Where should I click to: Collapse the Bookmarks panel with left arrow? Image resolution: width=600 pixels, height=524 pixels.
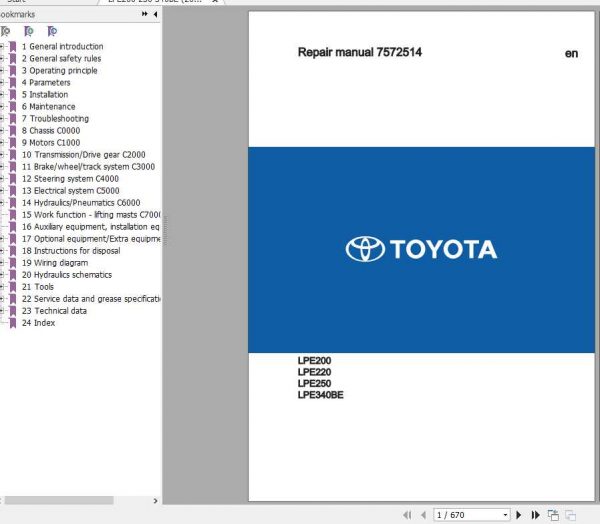pos(155,15)
